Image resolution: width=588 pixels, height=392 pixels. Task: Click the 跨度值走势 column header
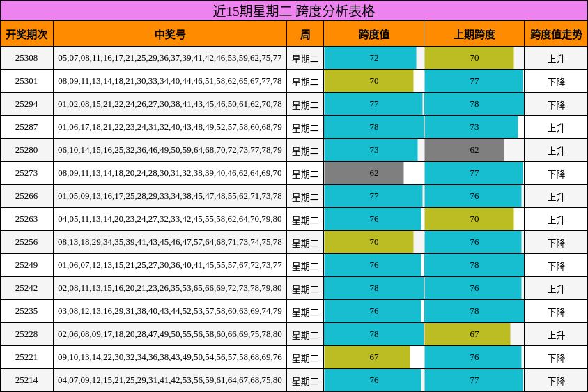click(x=556, y=34)
